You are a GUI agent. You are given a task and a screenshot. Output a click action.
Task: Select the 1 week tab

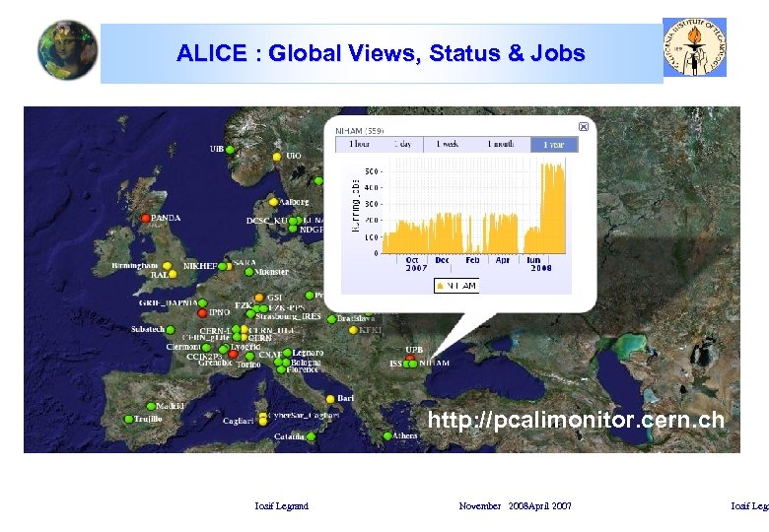click(x=448, y=144)
